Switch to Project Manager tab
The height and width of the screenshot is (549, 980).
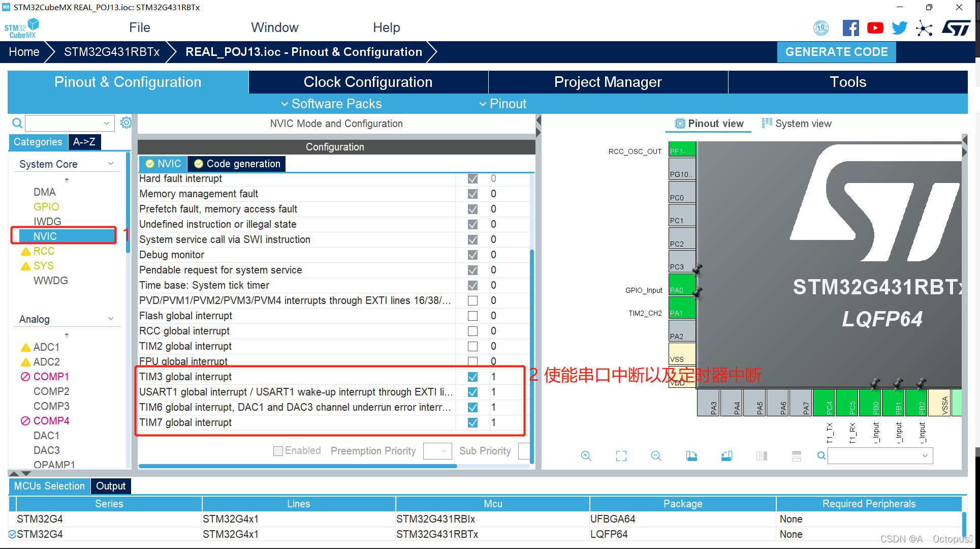608,82
